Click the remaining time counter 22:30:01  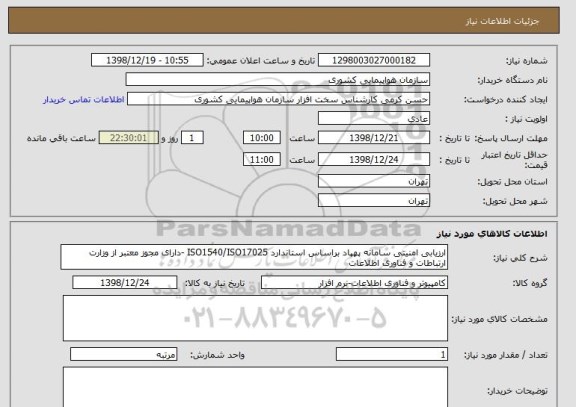tap(129, 138)
